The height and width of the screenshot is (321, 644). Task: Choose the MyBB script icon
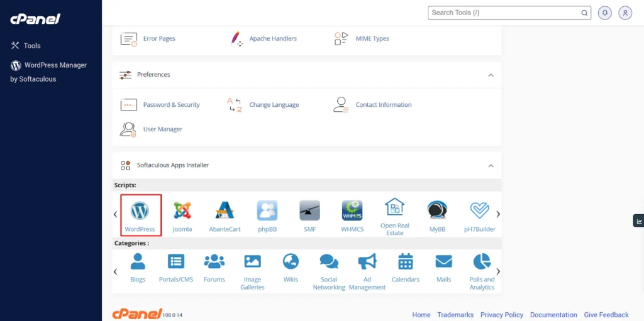438,210
